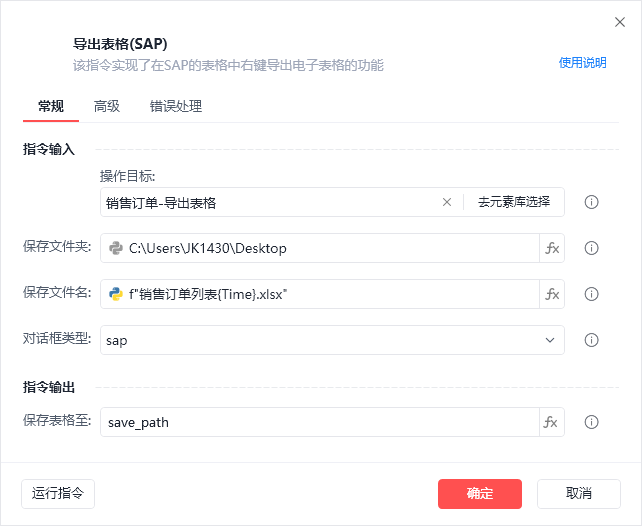Click the fx icon for save folder
Image resolution: width=642 pixels, height=526 pixels.
(x=552, y=248)
